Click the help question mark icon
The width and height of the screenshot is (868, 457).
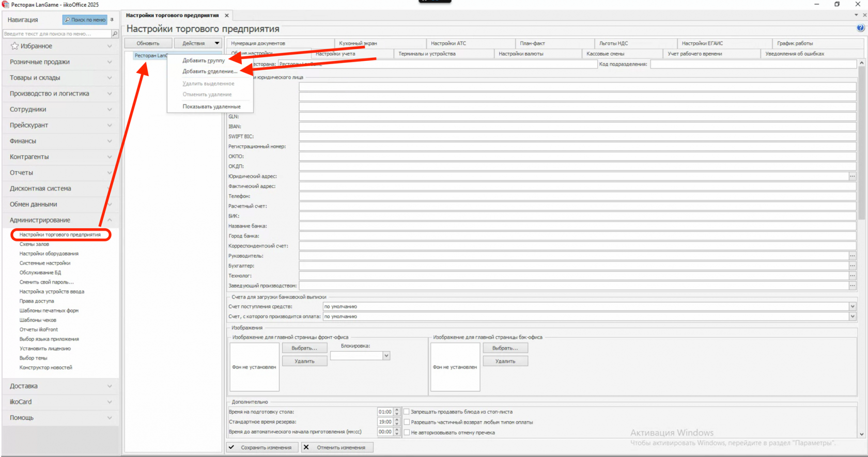point(860,28)
